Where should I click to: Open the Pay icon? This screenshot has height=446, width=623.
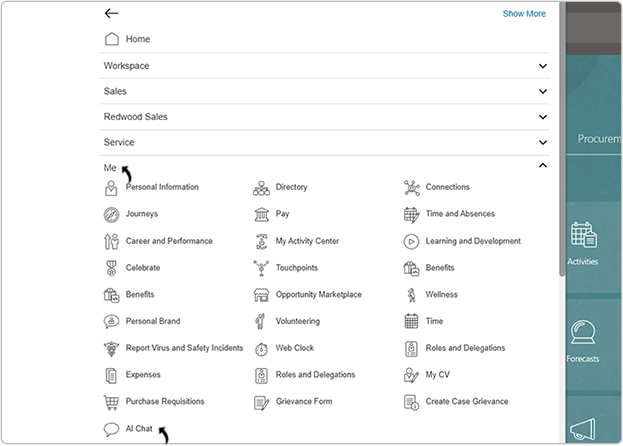(261, 214)
